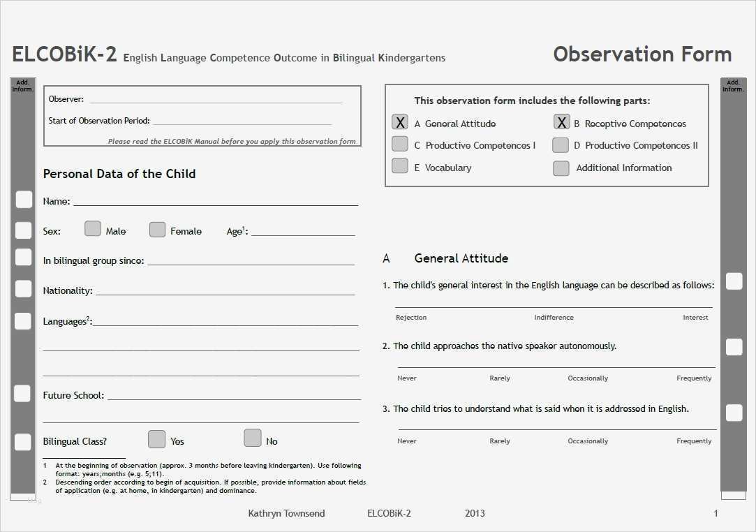Click the Future School field
The width and height of the screenshot is (756, 532).
point(235,394)
